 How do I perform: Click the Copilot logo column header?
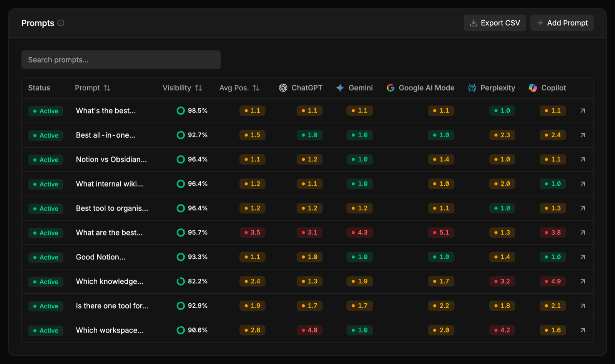(x=533, y=88)
